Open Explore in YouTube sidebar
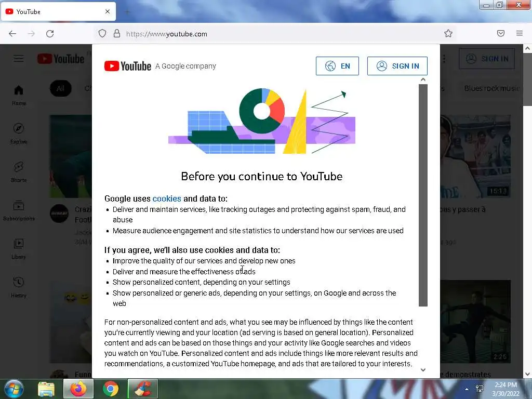 19,134
